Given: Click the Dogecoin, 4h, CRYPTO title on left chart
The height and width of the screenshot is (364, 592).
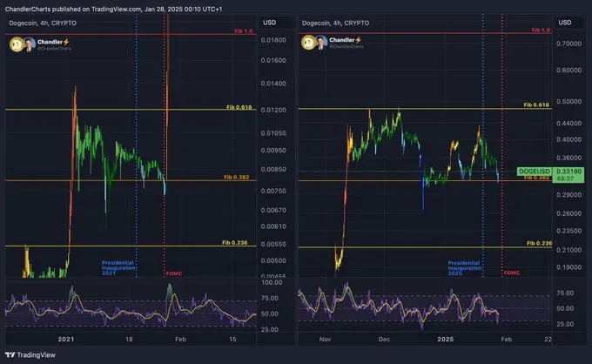Looking at the screenshot, I should coord(42,23).
